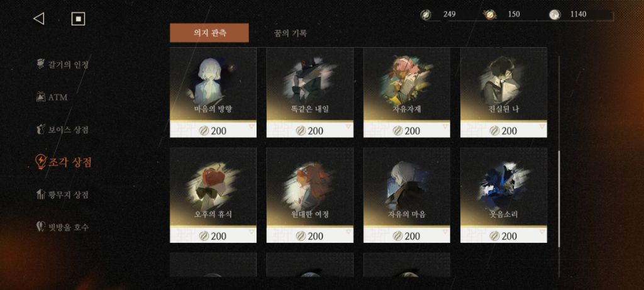Tap the square home icon
Image resolution: width=644 pixels, height=290 pixels.
pyautogui.click(x=78, y=18)
